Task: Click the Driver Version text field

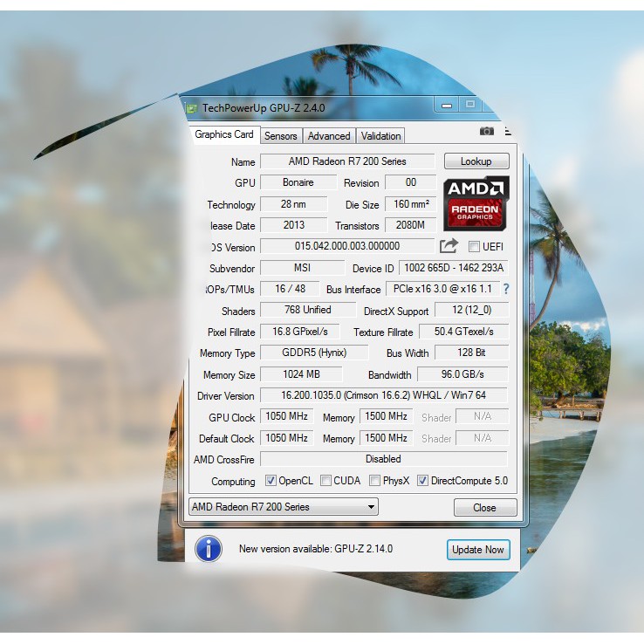Action: (383, 395)
